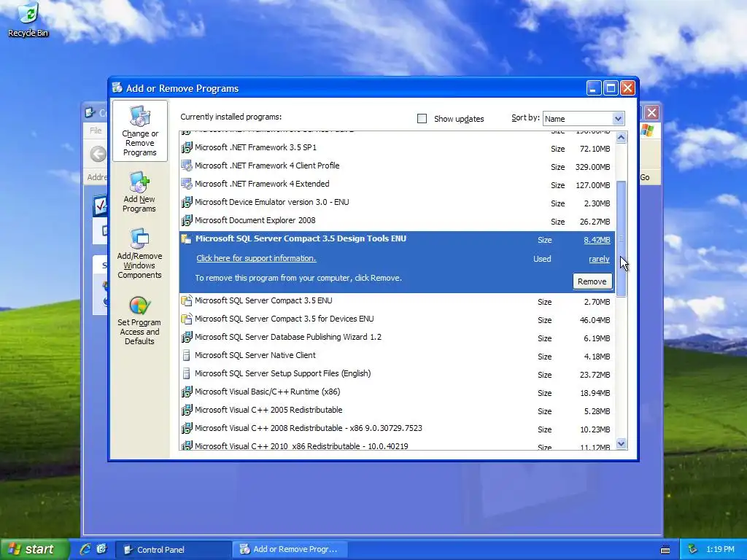
Task: Launch Internet Explorer from quick launch
Action: pos(86,549)
